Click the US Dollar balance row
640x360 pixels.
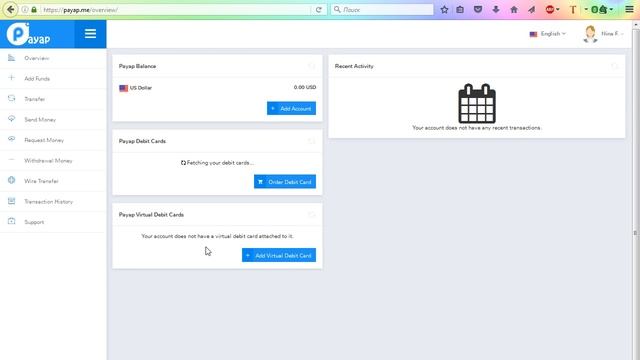click(218, 88)
